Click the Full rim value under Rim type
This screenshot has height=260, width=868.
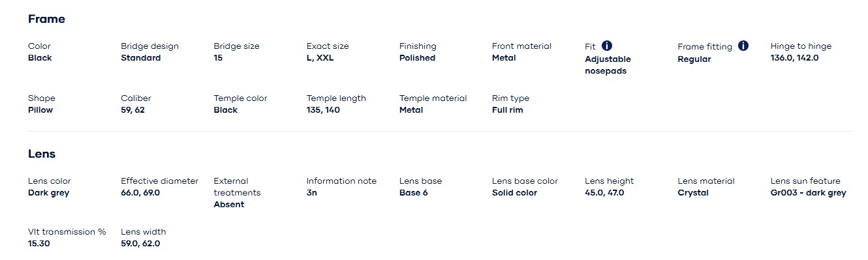pos(507,110)
